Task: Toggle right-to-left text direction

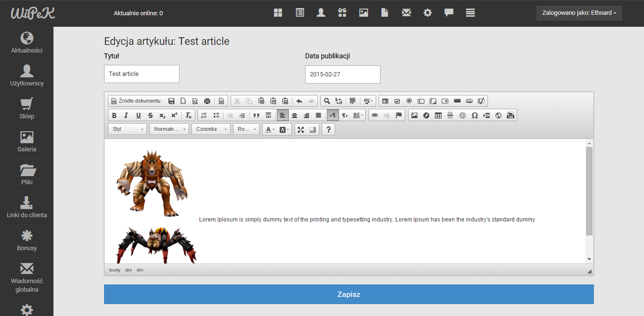Action: click(x=345, y=116)
